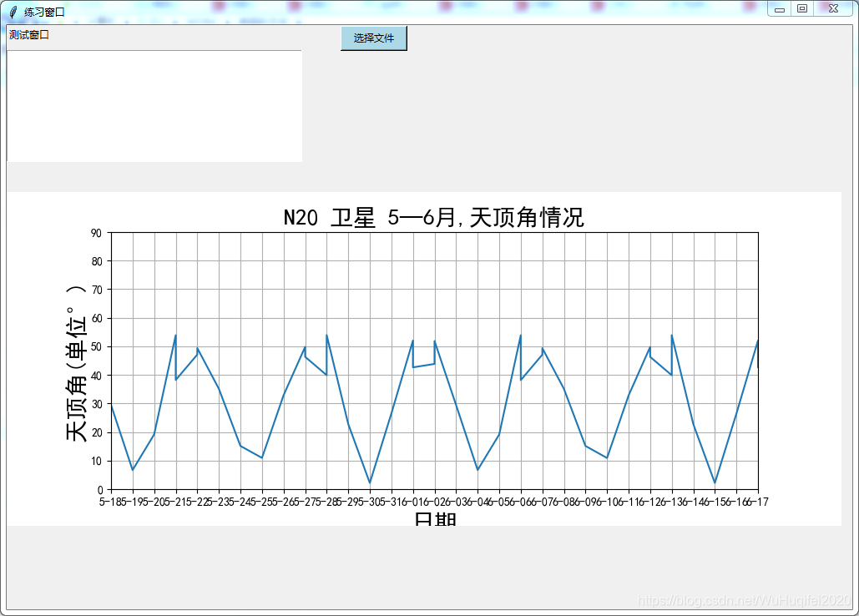Screen dimensions: 859x616
Task: Select the chart title N20 卫星 5—6月,天顶角情况
Action: point(434,218)
